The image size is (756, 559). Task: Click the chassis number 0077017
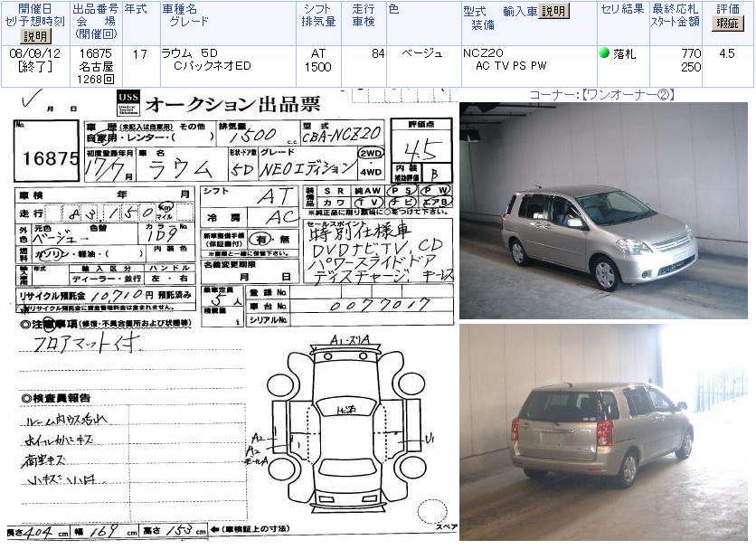tap(380, 306)
